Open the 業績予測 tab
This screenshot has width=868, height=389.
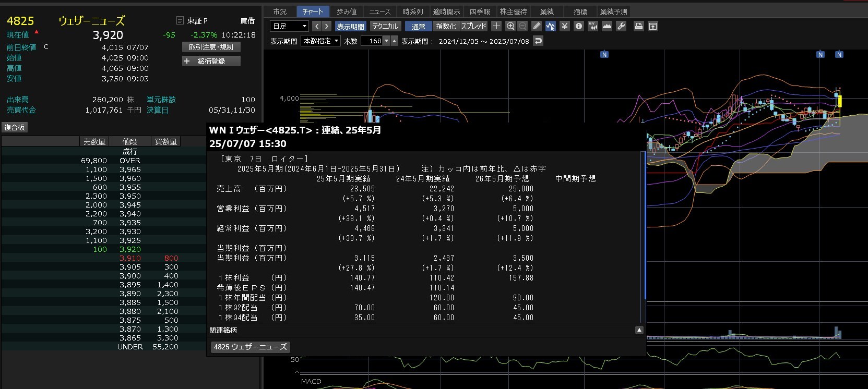tap(614, 11)
